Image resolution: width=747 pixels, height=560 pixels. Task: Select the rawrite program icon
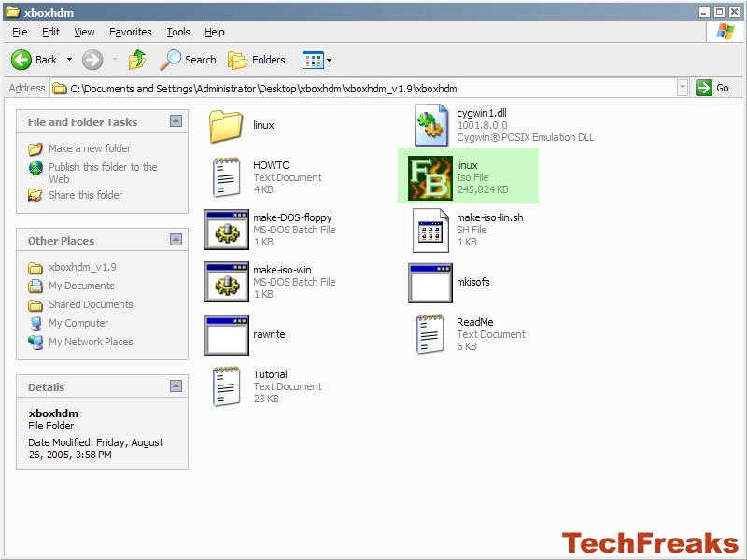[x=227, y=335]
